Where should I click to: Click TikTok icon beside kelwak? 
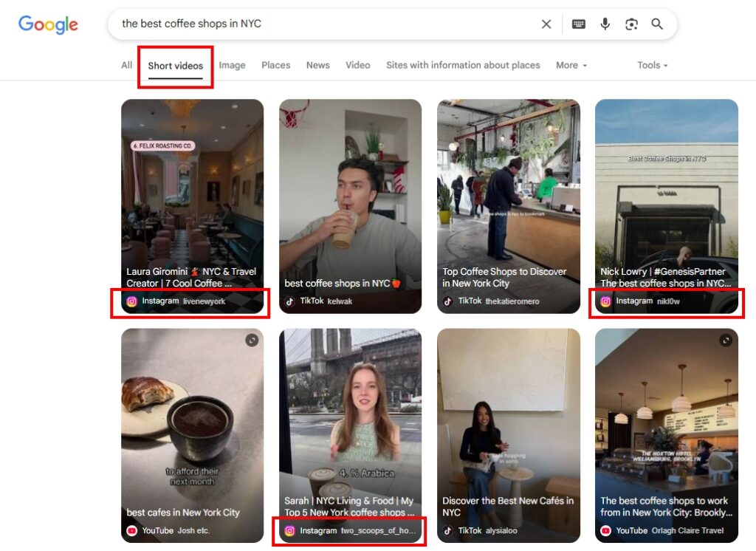pyautogui.click(x=289, y=301)
